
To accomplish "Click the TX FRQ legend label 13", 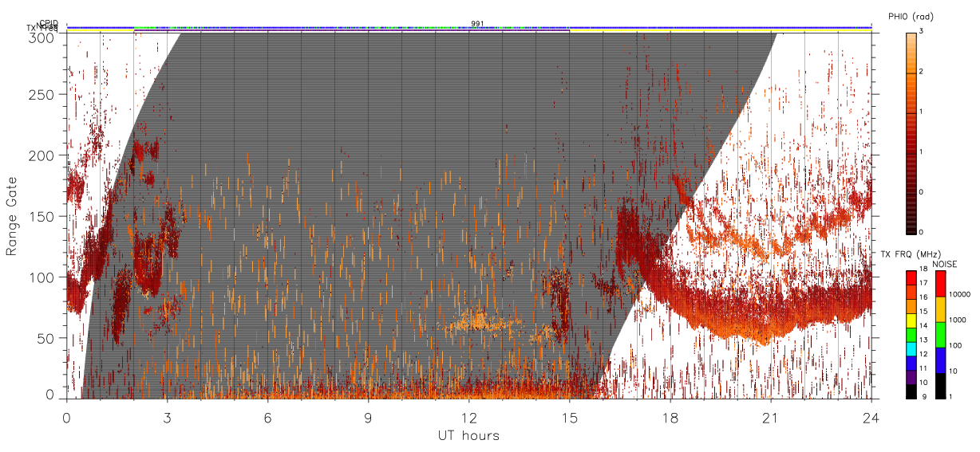I will pos(923,340).
